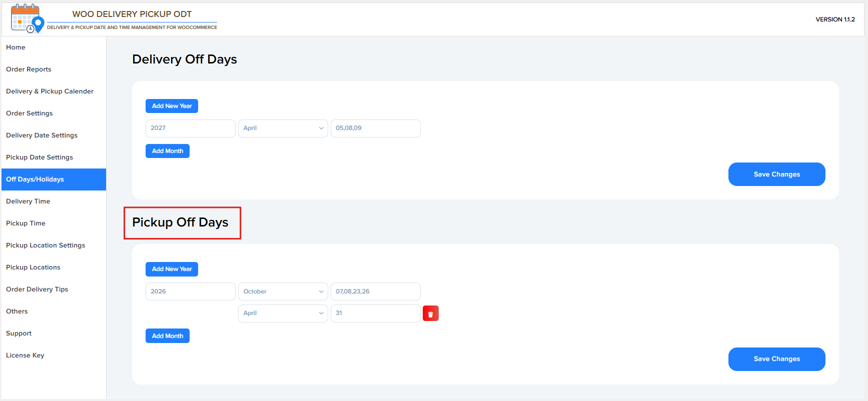Save Changes for Pickup Off Days

point(776,359)
